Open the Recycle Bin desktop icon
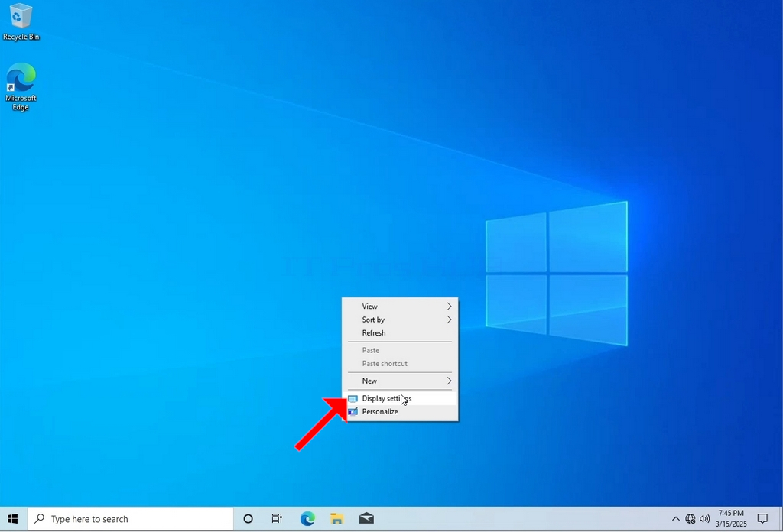 (21, 22)
